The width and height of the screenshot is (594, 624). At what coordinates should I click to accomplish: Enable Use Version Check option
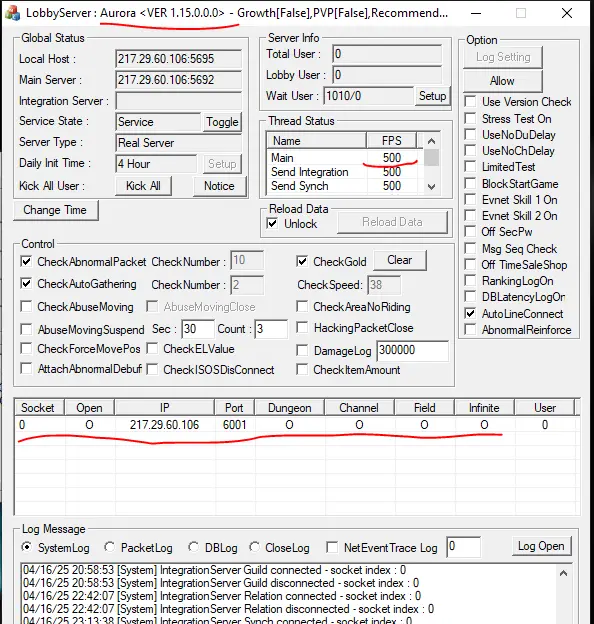(x=470, y=101)
